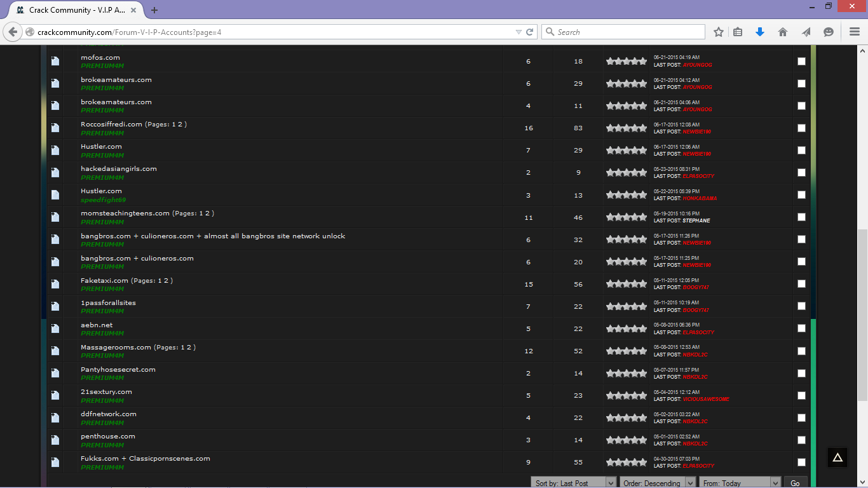Open the ddfnetwork.com thread link
This screenshot has width=868, height=488.
(109, 414)
